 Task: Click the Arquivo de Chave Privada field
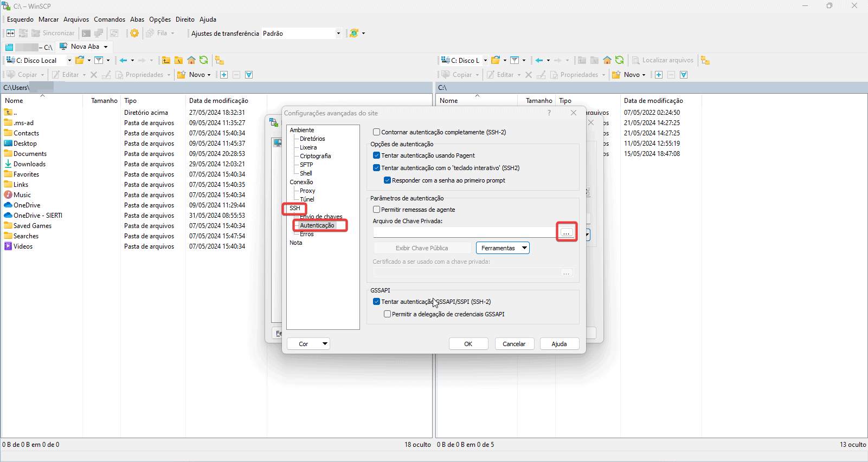click(464, 232)
